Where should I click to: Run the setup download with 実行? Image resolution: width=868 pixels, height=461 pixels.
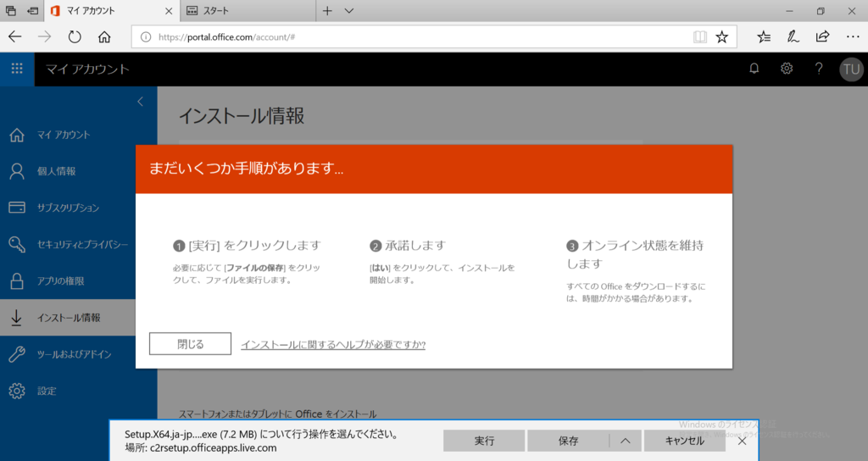coord(484,441)
